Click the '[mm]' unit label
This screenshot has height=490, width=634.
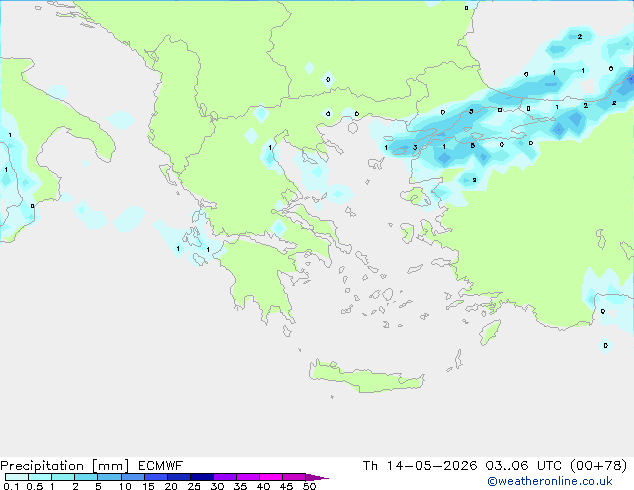point(110,466)
